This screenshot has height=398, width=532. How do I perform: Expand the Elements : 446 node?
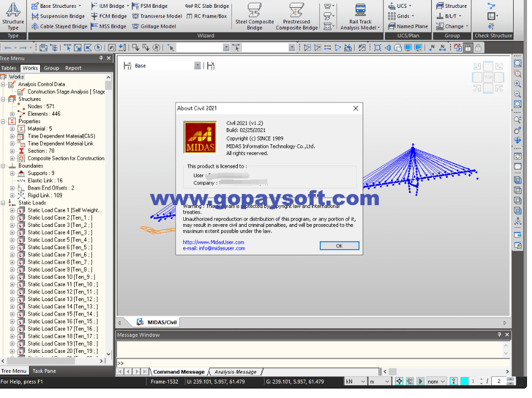(12, 114)
